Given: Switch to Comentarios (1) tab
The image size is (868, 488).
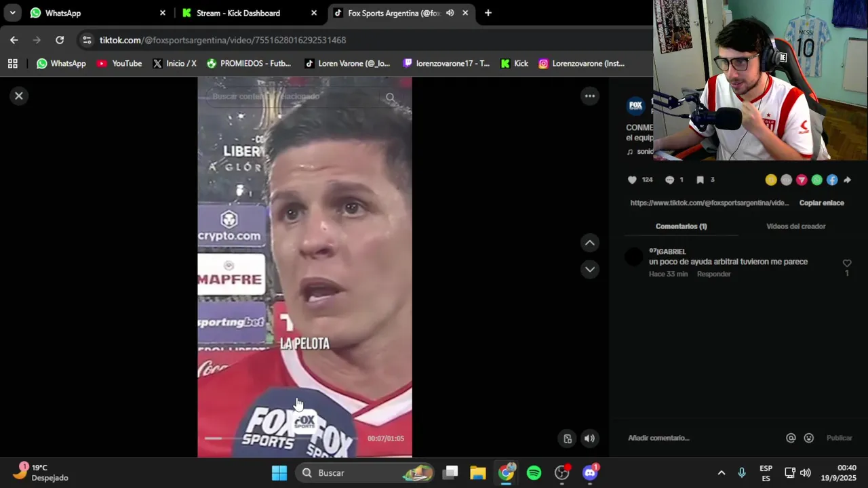Looking at the screenshot, I should (x=681, y=226).
